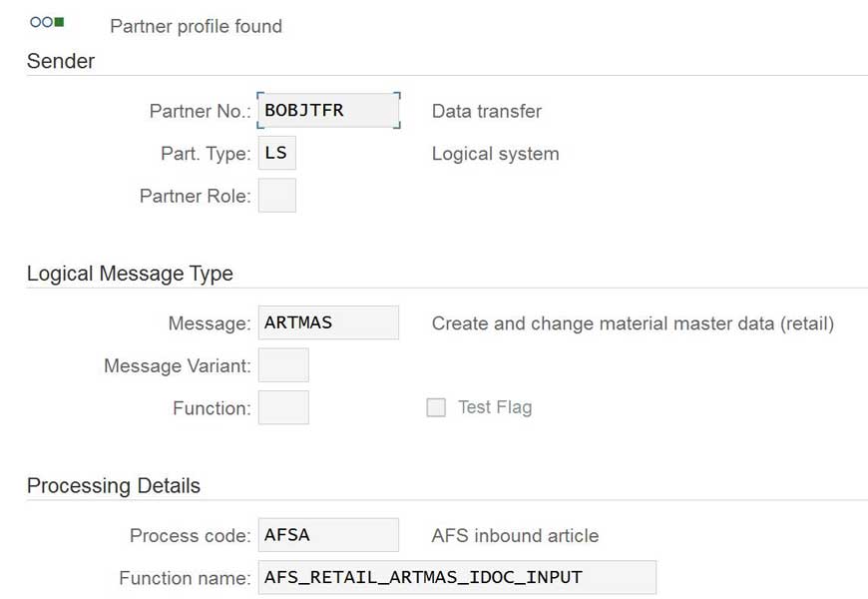The image size is (868, 599).
Task: Click the 'Part. Type:' label
Action: click(x=206, y=154)
